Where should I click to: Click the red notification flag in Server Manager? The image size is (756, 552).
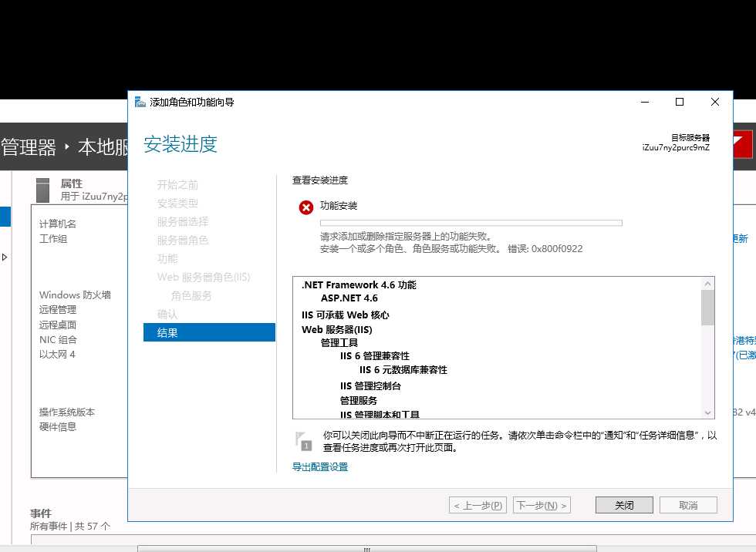[743, 144]
